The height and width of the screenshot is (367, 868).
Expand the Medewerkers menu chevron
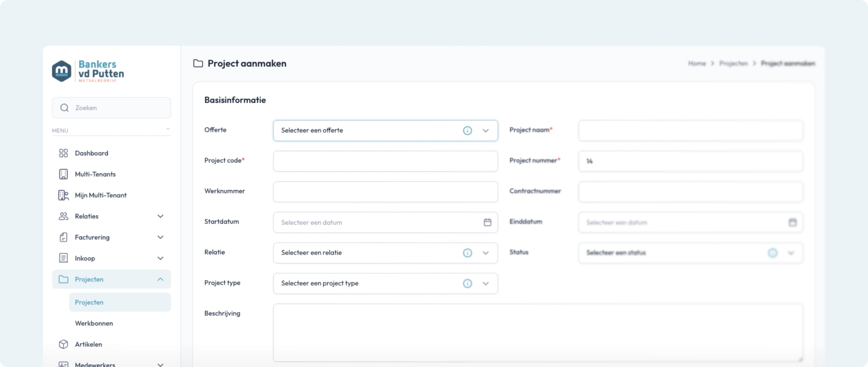tap(160, 364)
